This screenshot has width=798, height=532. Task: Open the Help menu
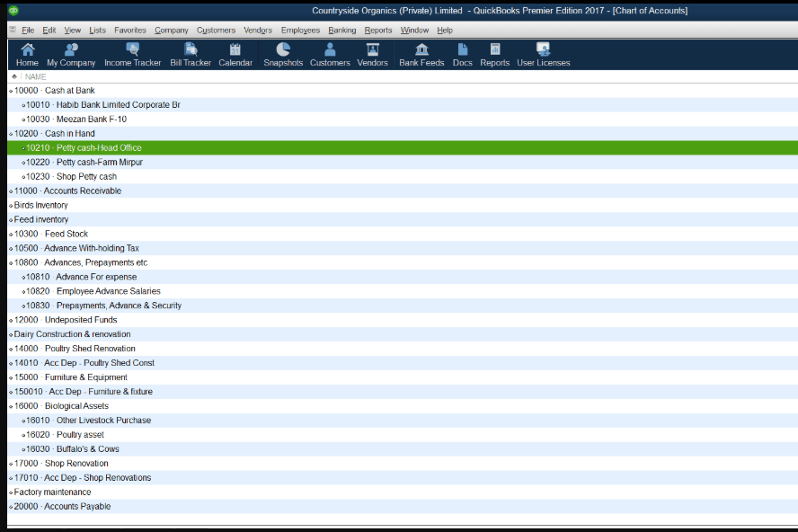444,30
